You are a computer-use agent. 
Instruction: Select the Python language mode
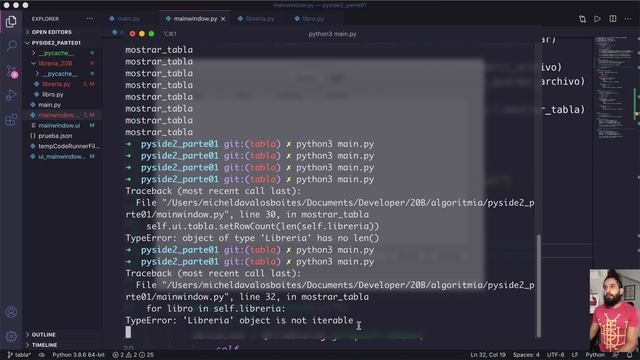[x=595, y=355]
